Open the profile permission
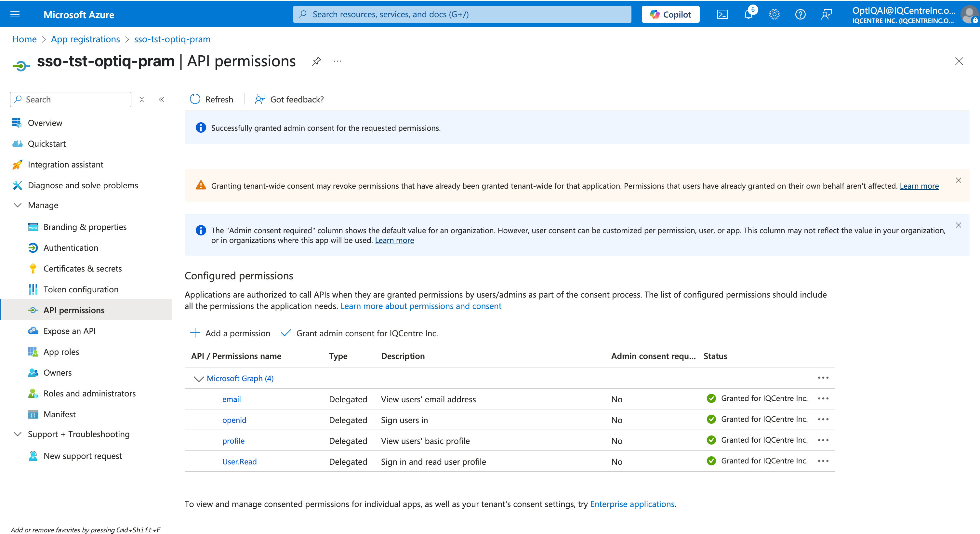Image resolution: width=980 pixels, height=534 pixels. pos(233,441)
